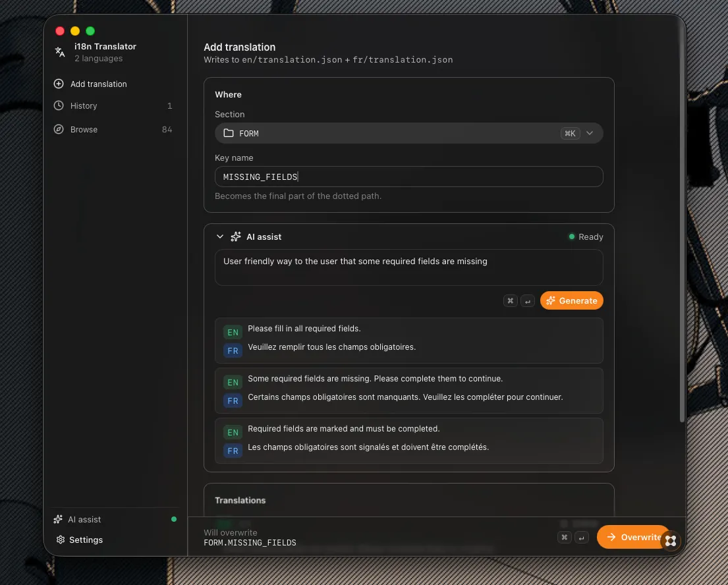The image size is (728, 585).
Task: Click the ⌘K shortcut badge in the Section field
Action: point(570,133)
